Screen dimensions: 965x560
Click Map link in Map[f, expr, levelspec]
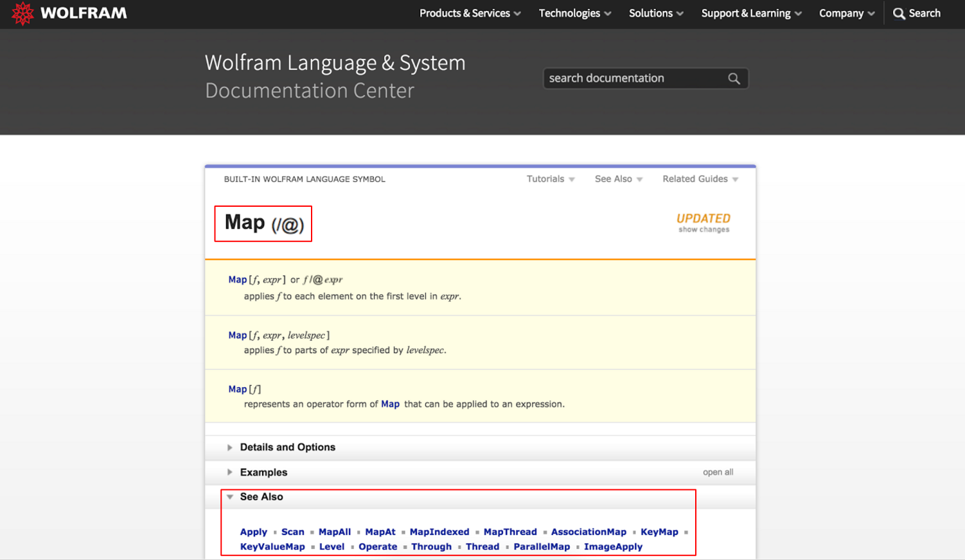[x=237, y=335]
